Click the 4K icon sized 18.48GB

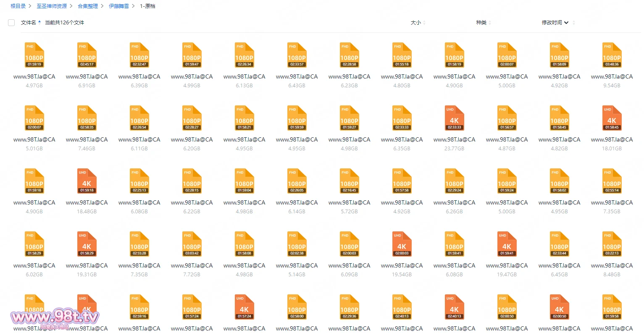pos(87,181)
